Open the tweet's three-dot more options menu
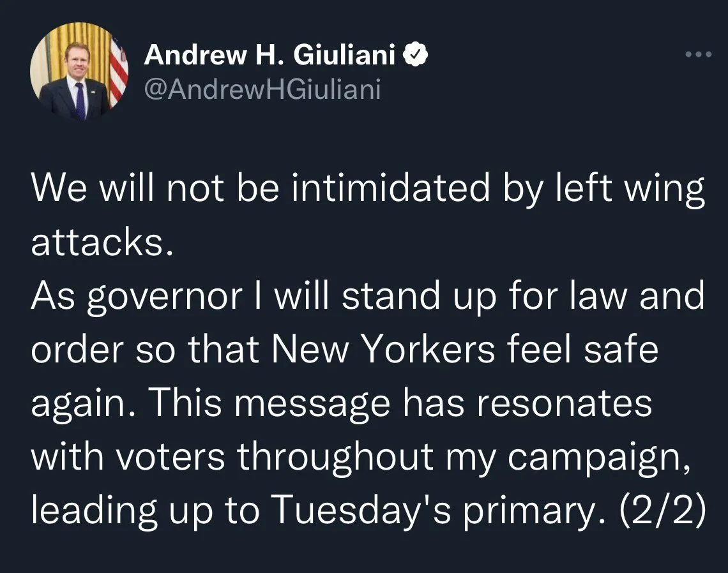 (x=697, y=55)
